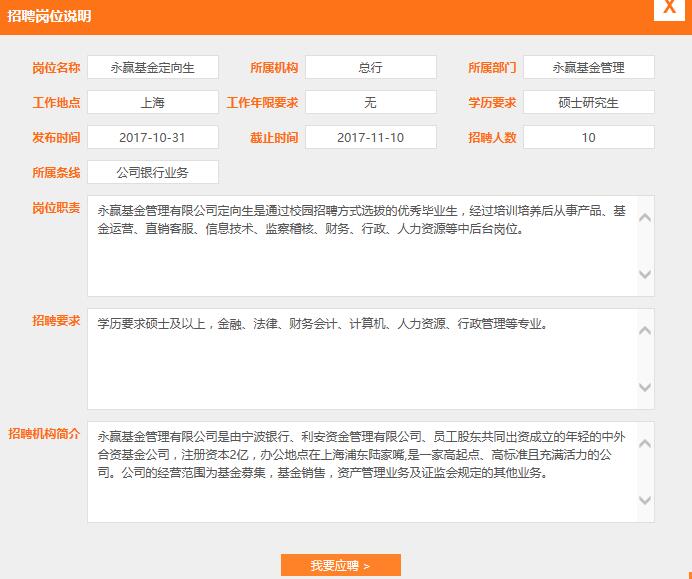Click the 工作年限要求 field showing 无
Viewport: 692px width, 579px height.
pyautogui.click(x=370, y=102)
